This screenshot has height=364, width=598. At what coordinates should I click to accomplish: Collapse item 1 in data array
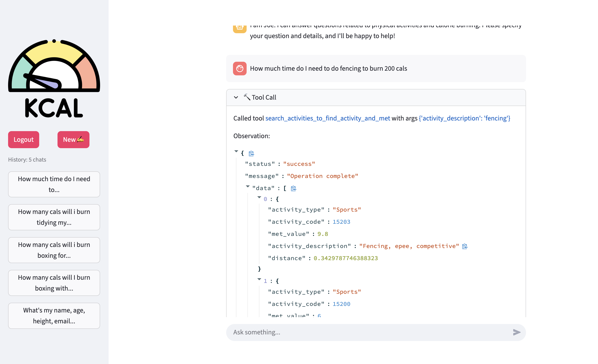point(259,279)
